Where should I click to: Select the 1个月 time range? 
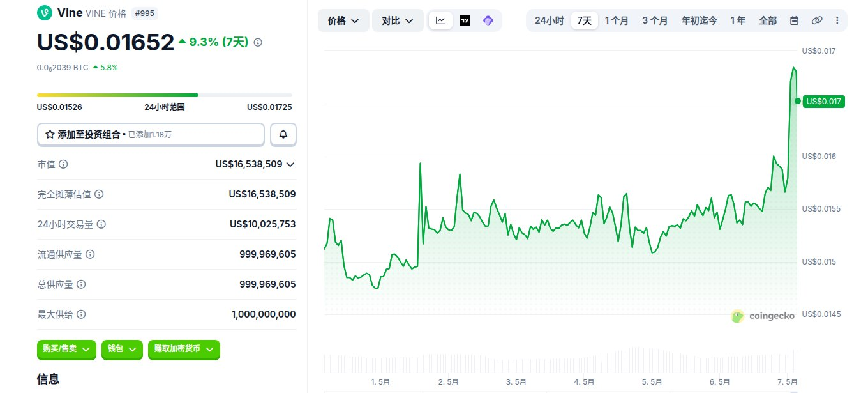pos(617,20)
